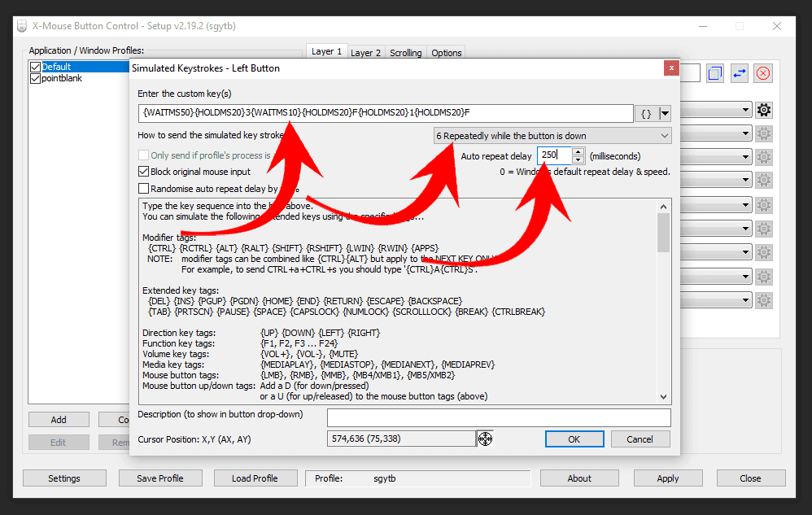Click the Cursor Position readout field
Viewport: 812px width, 515px height.
401,439
